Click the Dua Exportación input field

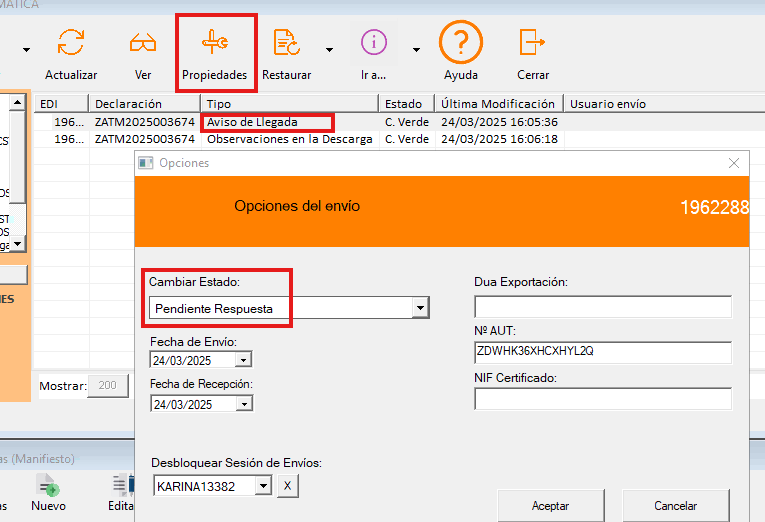point(602,306)
